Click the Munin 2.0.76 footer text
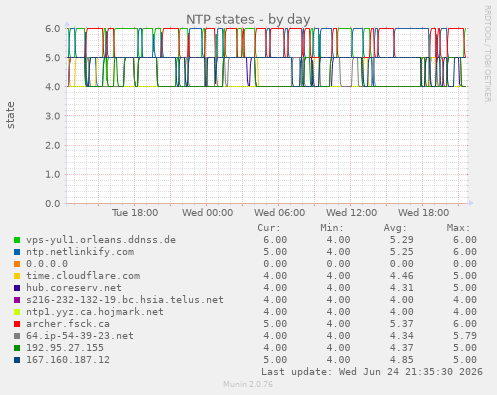Viewport: 497px width, 395px height. click(x=248, y=384)
